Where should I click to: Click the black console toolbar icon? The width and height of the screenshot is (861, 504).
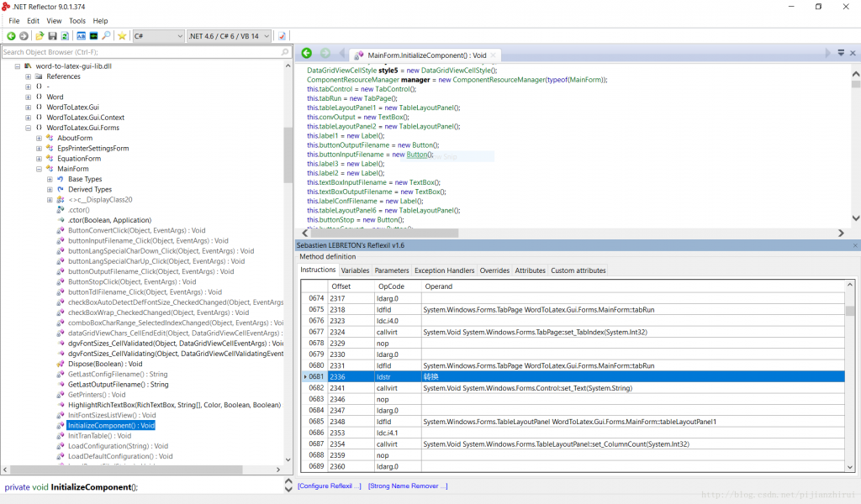(93, 36)
